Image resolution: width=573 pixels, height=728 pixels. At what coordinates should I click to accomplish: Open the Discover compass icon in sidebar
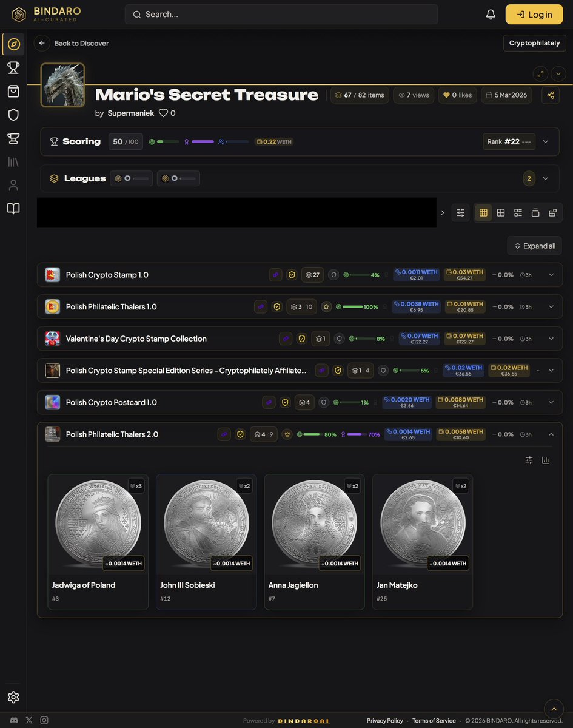13,44
